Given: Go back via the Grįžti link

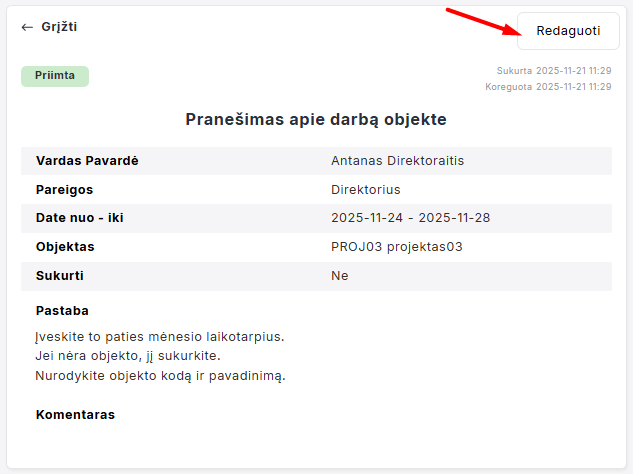Looking at the screenshot, I should [x=59, y=27].
